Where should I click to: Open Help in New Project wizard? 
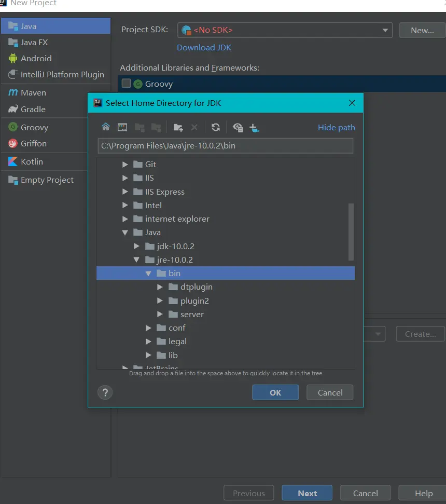(x=423, y=493)
